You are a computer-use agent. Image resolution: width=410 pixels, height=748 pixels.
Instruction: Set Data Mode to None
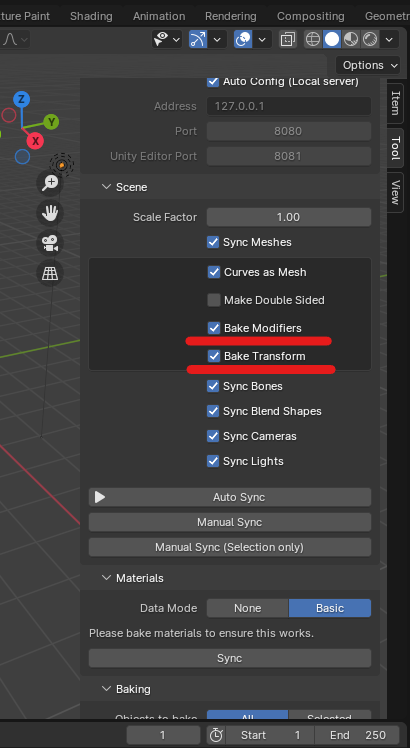coord(248,608)
